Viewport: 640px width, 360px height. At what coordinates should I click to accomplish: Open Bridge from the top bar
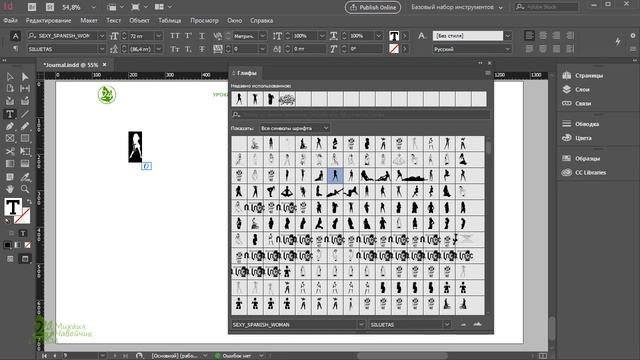32,7
